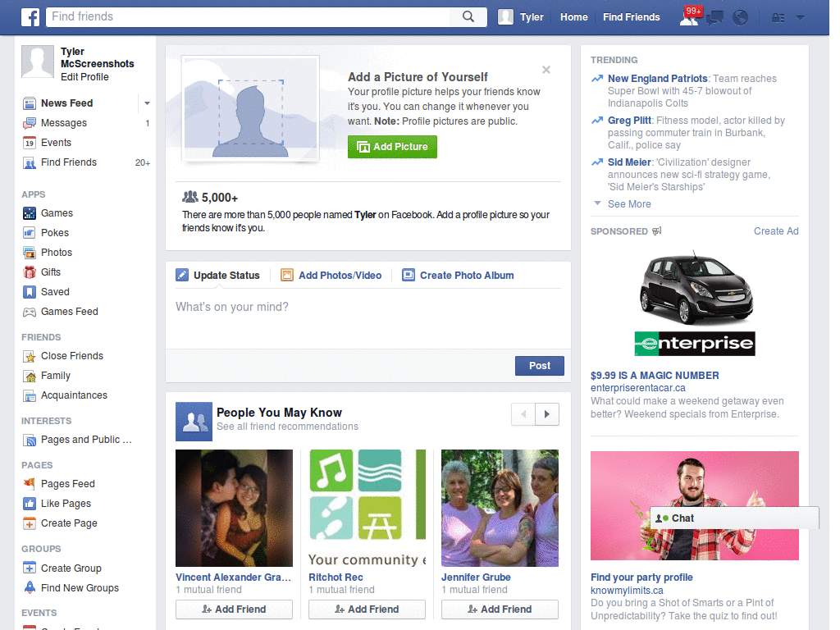Open Pages and Public interests item

[x=78, y=440]
